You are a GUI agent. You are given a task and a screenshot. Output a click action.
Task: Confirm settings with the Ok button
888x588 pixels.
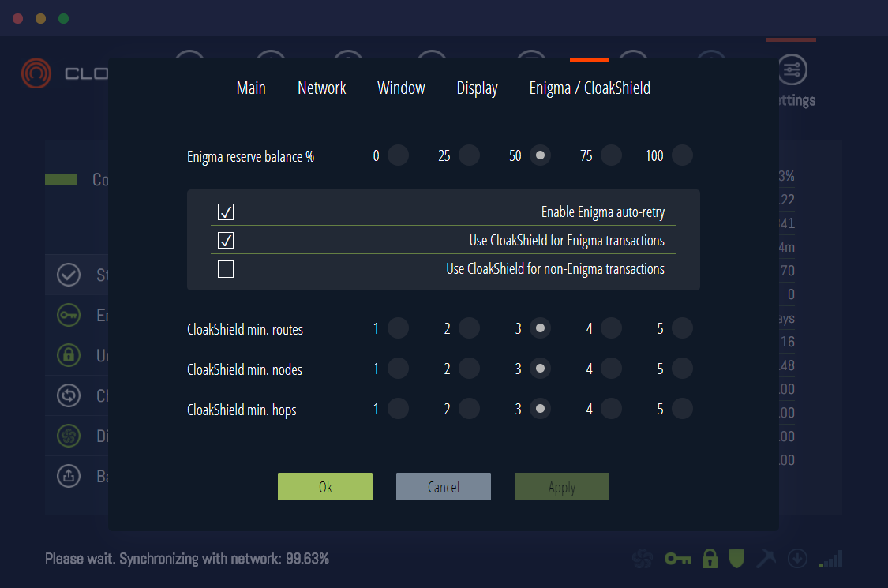[x=325, y=487]
